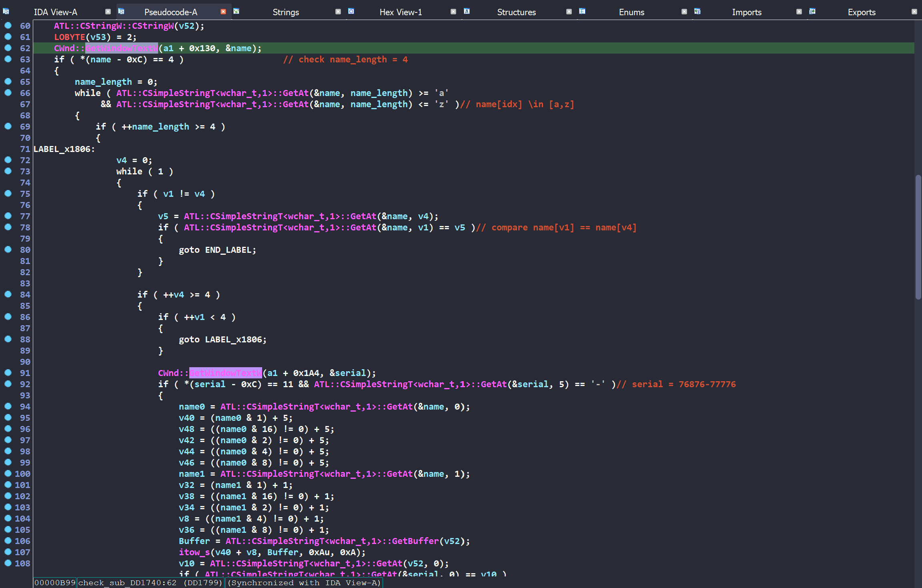Click itow_s function call on line 107
This screenshot has width=922, height=588.
point(194,552)
